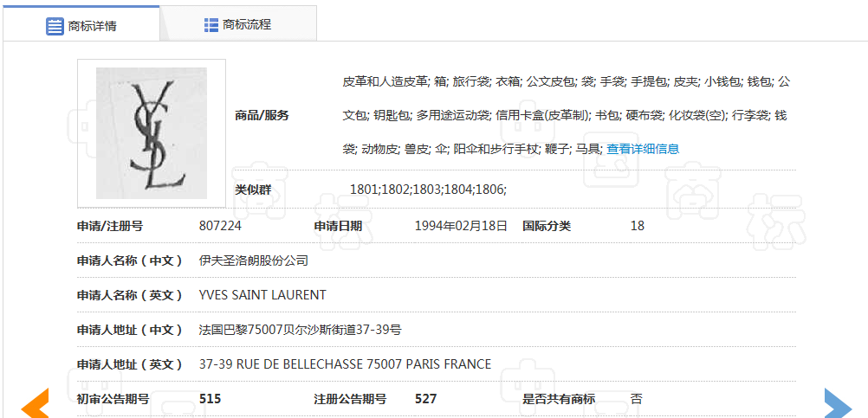Click English applicant name YVES SAINT LAURENT

[262, 295]
